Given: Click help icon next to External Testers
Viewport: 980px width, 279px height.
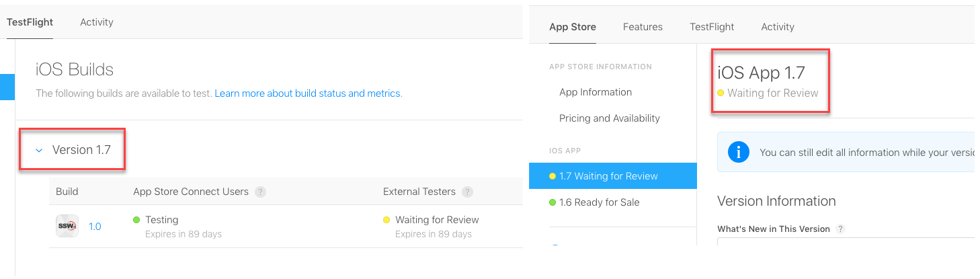Looking at the screenshot, I should [x=468, y=192].
